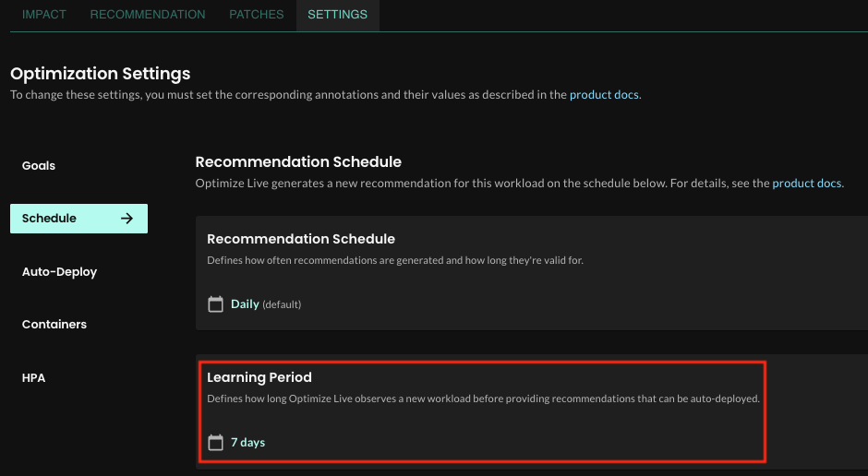The width and height of the screenshot is (868, 476).
Task: Open the RECOMMENDATION tab
Action: click(148, 15)
